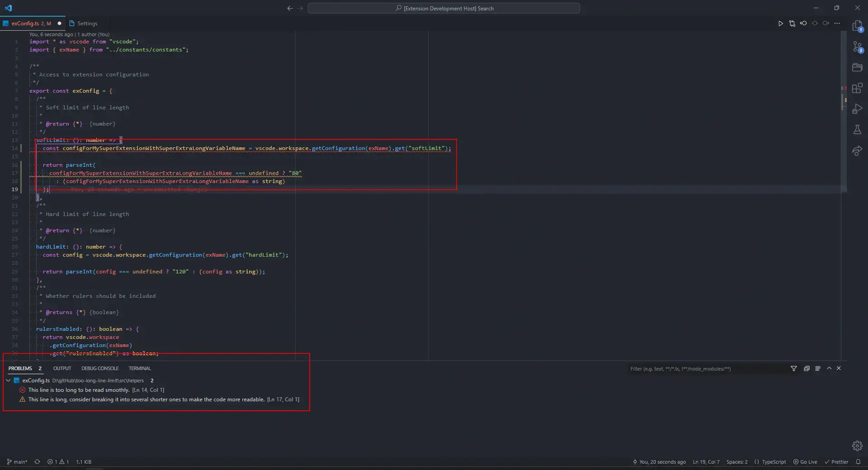868x470 pixels.
Task: Toggle Problems view as table/tree
Action: point(818,369)
